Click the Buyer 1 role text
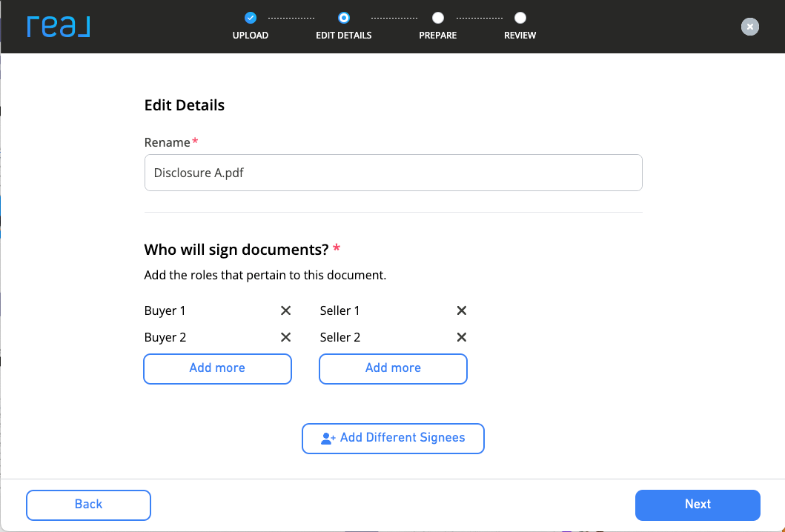This screenshot has width=785, height=532. 165,310
